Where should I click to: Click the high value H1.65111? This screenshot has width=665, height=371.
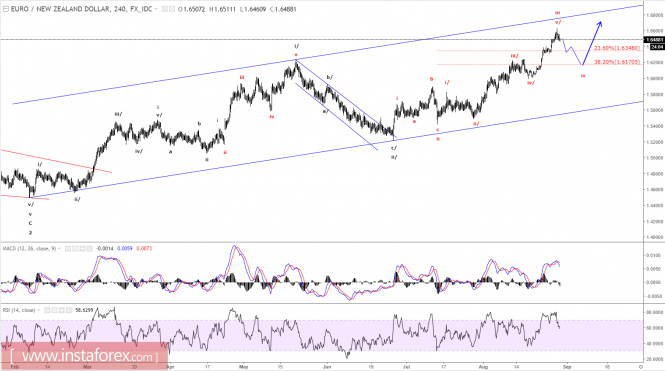(x=222, y=9)
